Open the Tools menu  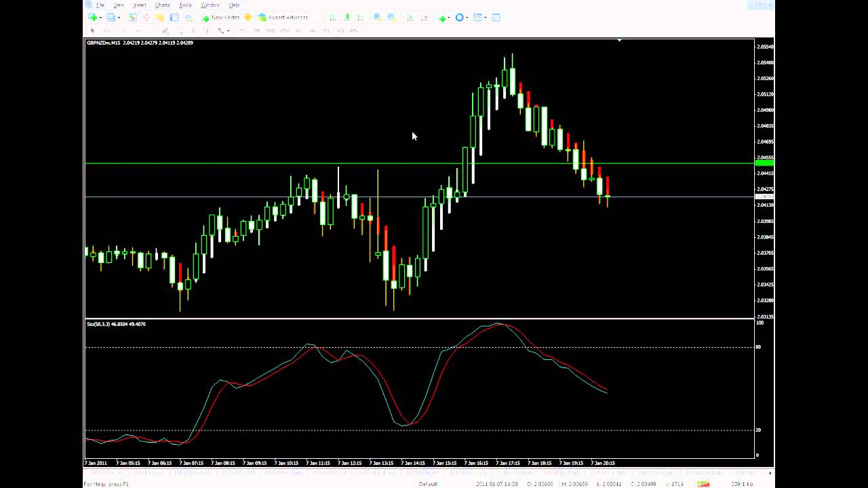(x=185, y=5)
